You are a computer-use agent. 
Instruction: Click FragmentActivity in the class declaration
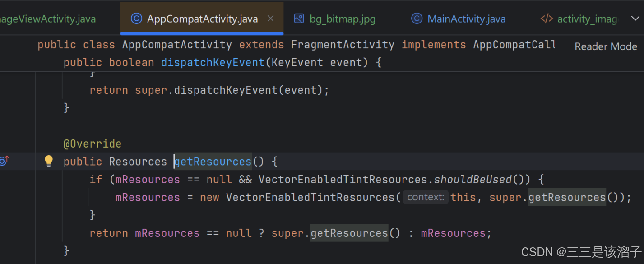(x=343, y=45)
